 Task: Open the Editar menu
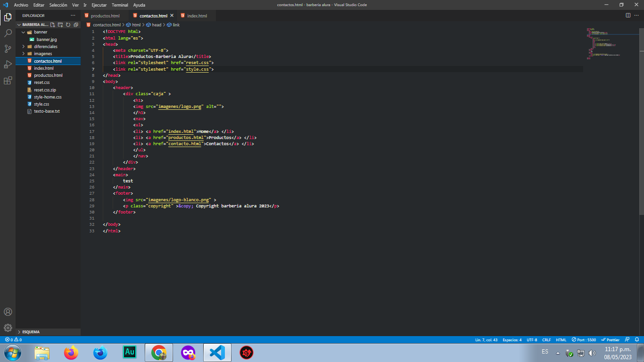coord(39,5)
